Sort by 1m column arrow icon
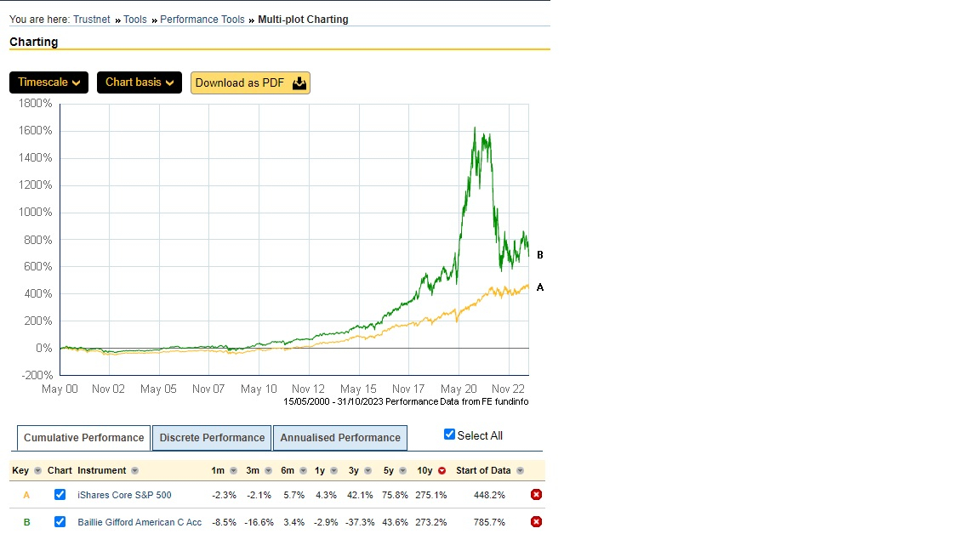980x551 pixels. tap(233, 471)
